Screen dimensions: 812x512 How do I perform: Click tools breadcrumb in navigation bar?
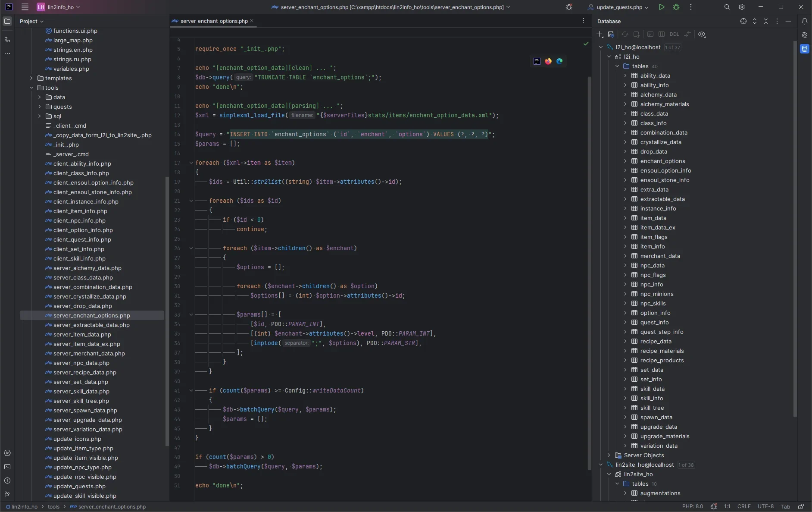[x=53, y=506]
